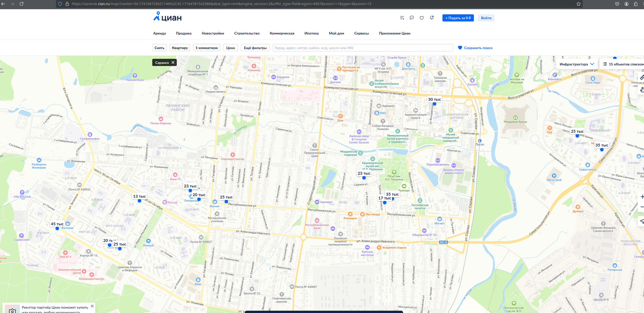The width and height of the screenshot is (644, 313).
Task: Locate me using the map geolocation arrow
Action: (641, 221)
